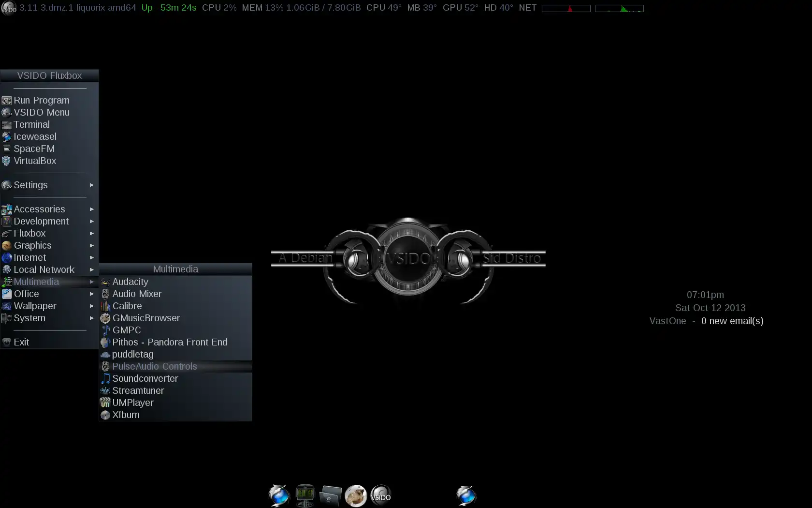The image size is (812, 508).
Task: Expand the Fluxbox submenu arrow
Action: click(x=91, y=233)
